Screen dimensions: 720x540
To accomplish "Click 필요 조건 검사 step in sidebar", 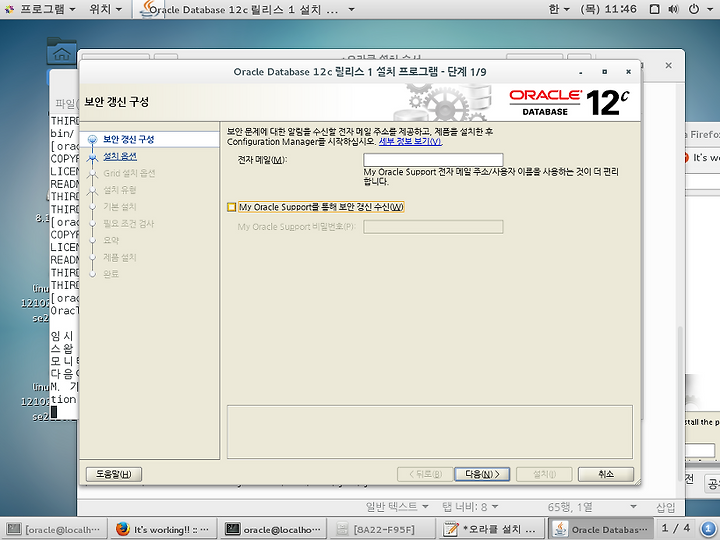I will pos(129,224).
